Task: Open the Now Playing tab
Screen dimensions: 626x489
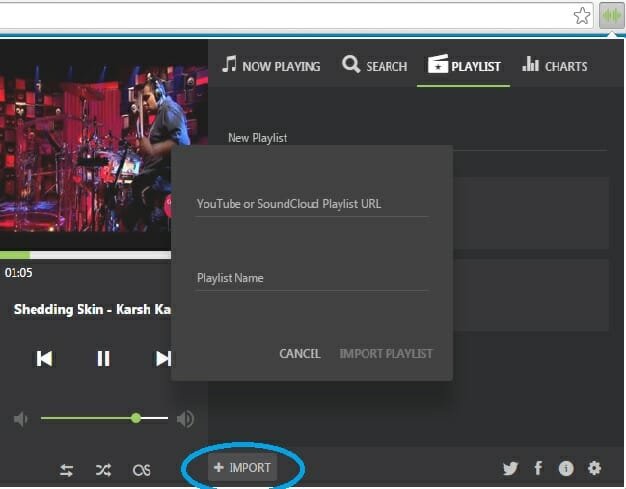Action: 271,65
